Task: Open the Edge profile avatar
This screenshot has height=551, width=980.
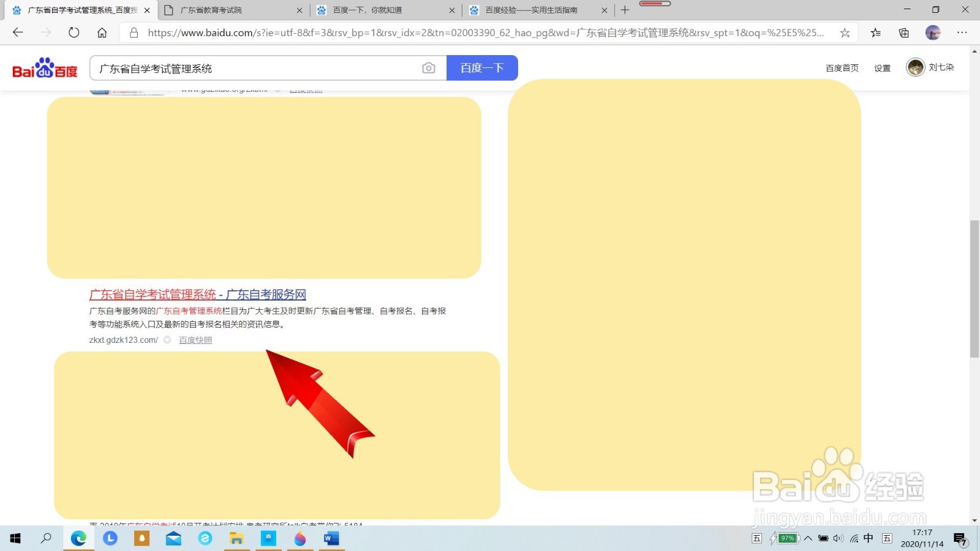Action: click(x=933, y=33)
